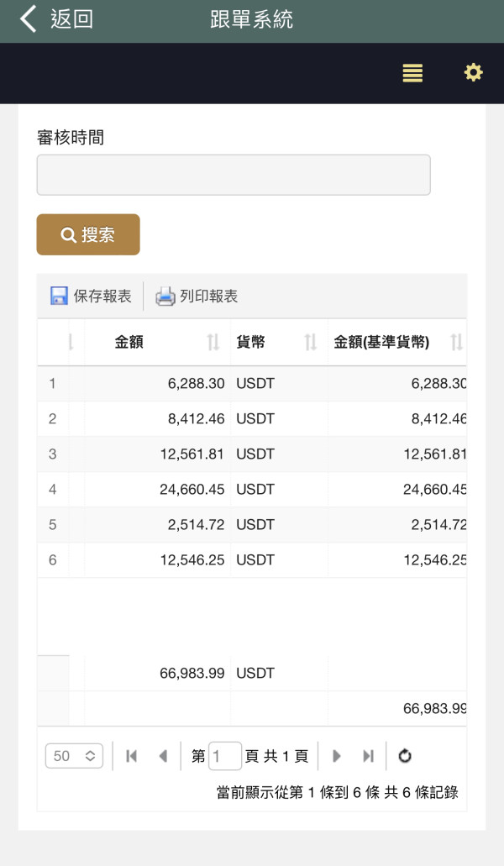The width and height of the screenshot is (504, 866).
Task: Open settings gear icon
Action: [474, 73]
